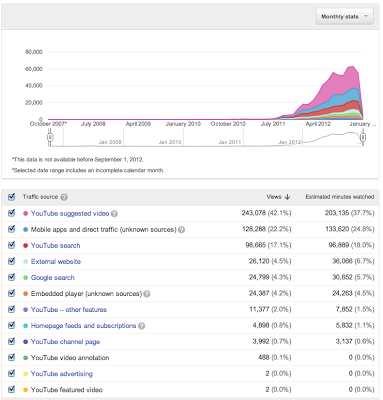Uncheck the YouTube – other features checkbox

12,309
